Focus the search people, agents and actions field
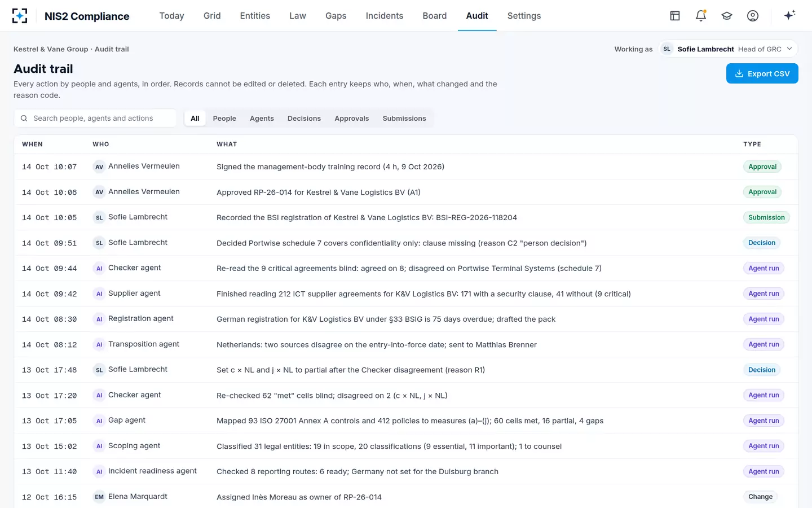Screen dimensions: 812x508 click(x=95, y=119)
